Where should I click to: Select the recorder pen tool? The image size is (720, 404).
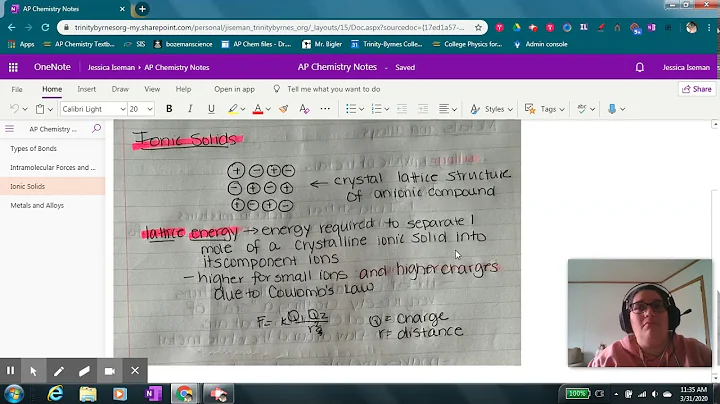[x=59, y=370]
